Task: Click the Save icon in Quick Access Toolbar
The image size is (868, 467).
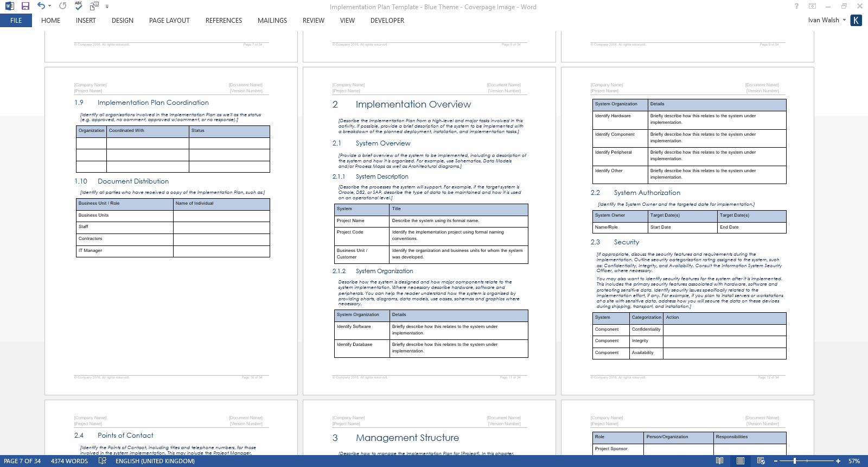Action: [x=25, y=6]
